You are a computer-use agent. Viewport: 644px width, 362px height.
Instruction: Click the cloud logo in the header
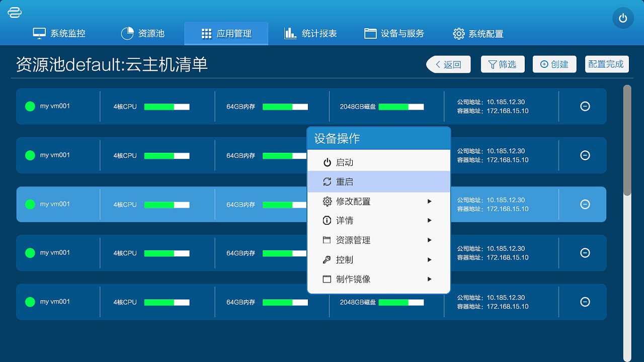[x=15, y=12]
